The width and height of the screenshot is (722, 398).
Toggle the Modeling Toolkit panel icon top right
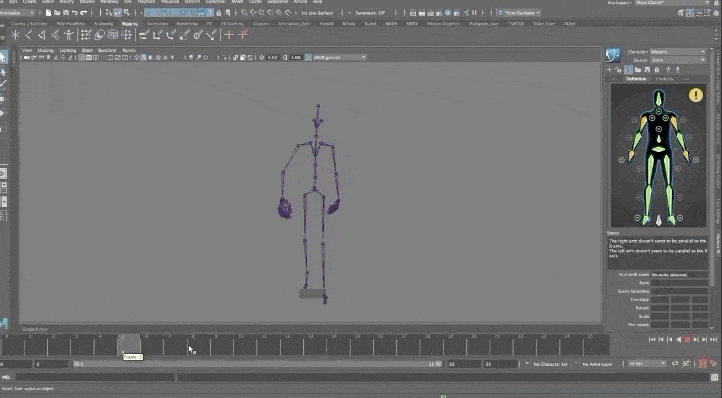[x=681, y=13]
